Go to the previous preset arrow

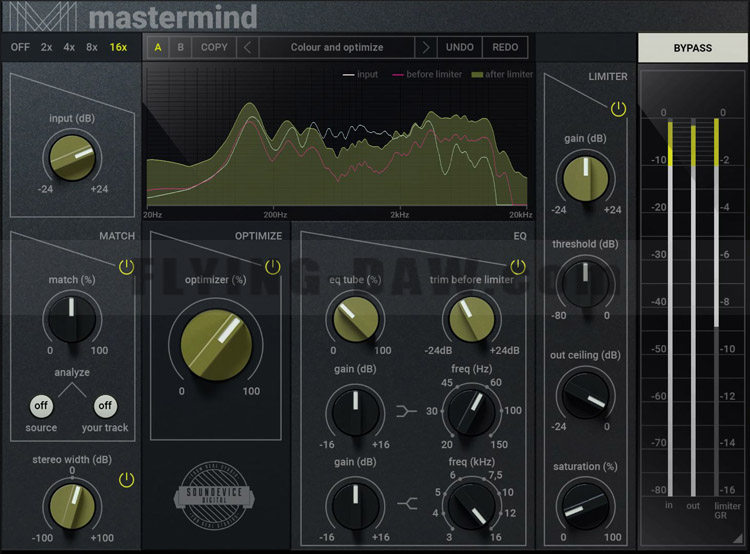point(247,47)
